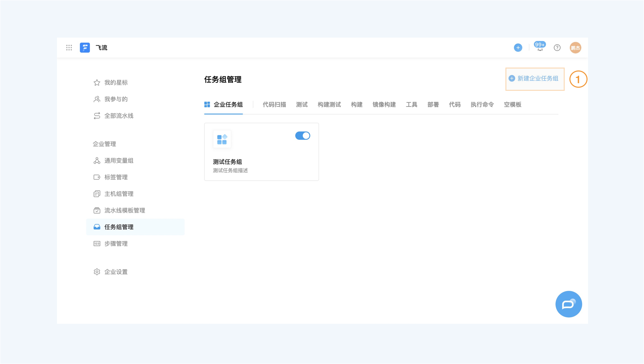Image resolution: width=644 pixels, height=364 pixels.
Task: Open 企业设置 in sidebar
Action: pyautogui.click(x=116, y=272)
